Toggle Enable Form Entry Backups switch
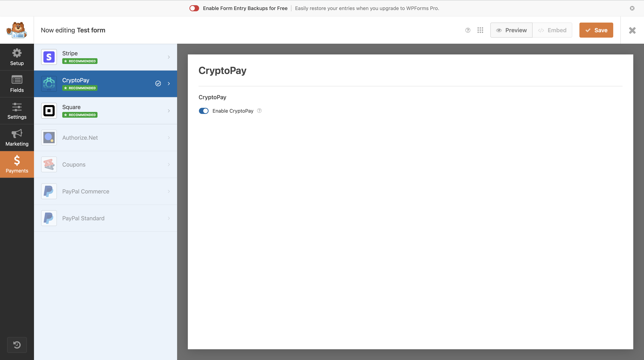The image size is (644, 360). coord(194,8)
